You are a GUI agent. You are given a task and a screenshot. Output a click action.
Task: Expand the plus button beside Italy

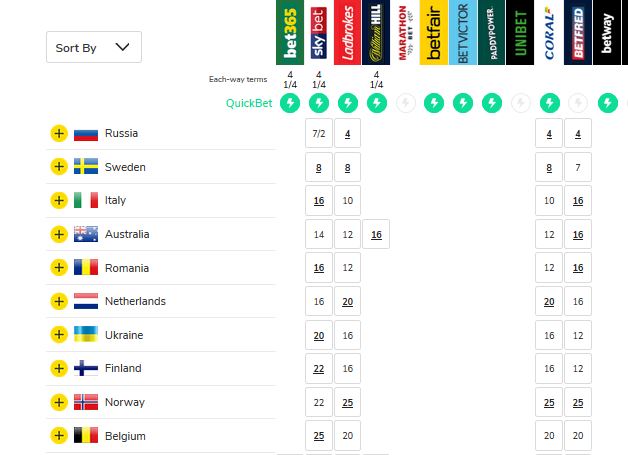[x=58, y=201]
